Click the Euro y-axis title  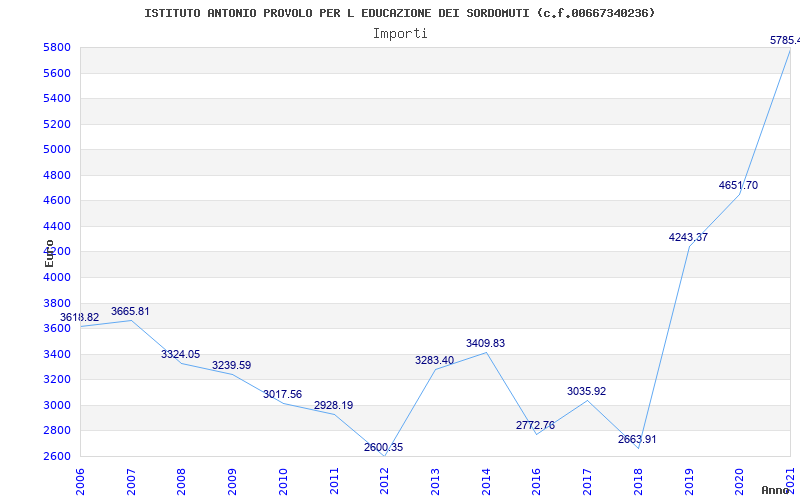pos(49,252)
